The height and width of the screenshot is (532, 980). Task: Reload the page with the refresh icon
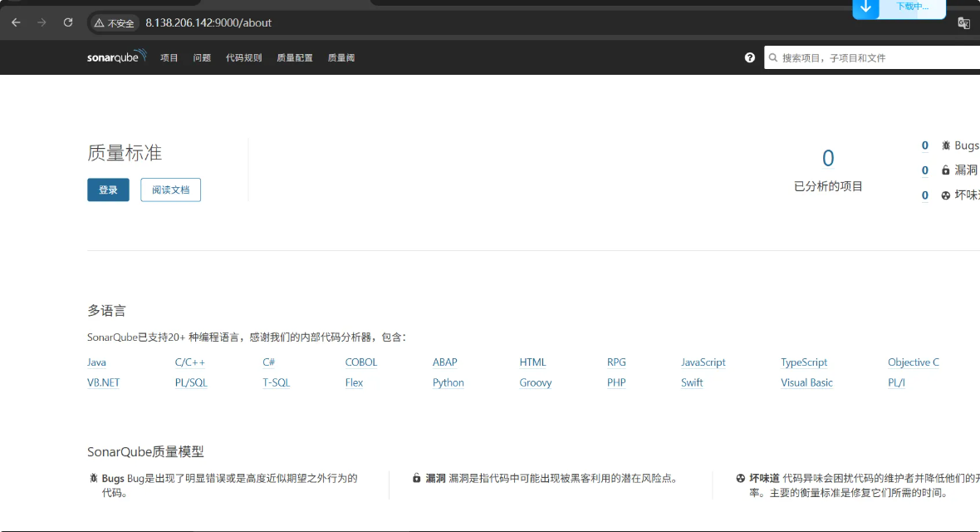[x=68, y=22]
